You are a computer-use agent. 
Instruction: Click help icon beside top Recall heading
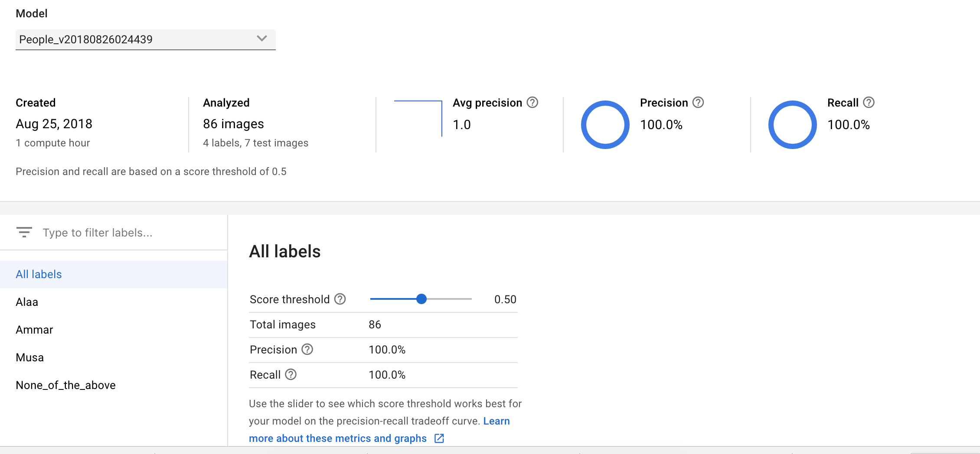(x=869, y=103)
